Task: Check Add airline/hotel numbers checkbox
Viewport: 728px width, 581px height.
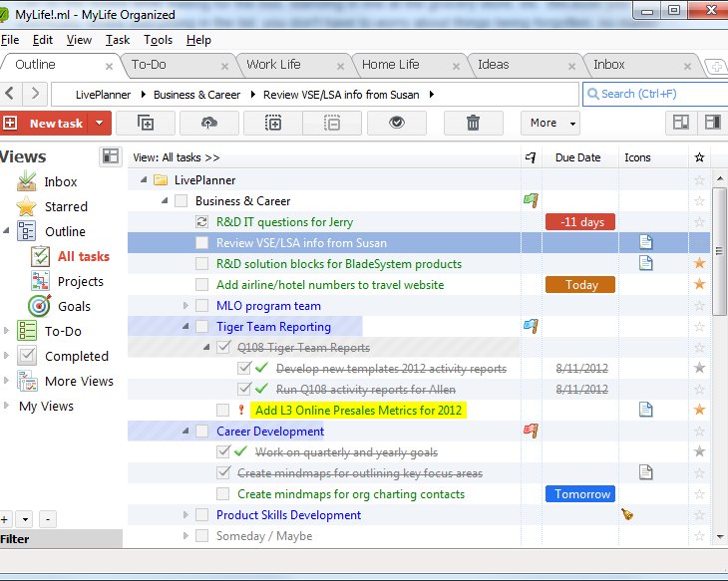Action: pyautogui.click(x=202, y=284)
